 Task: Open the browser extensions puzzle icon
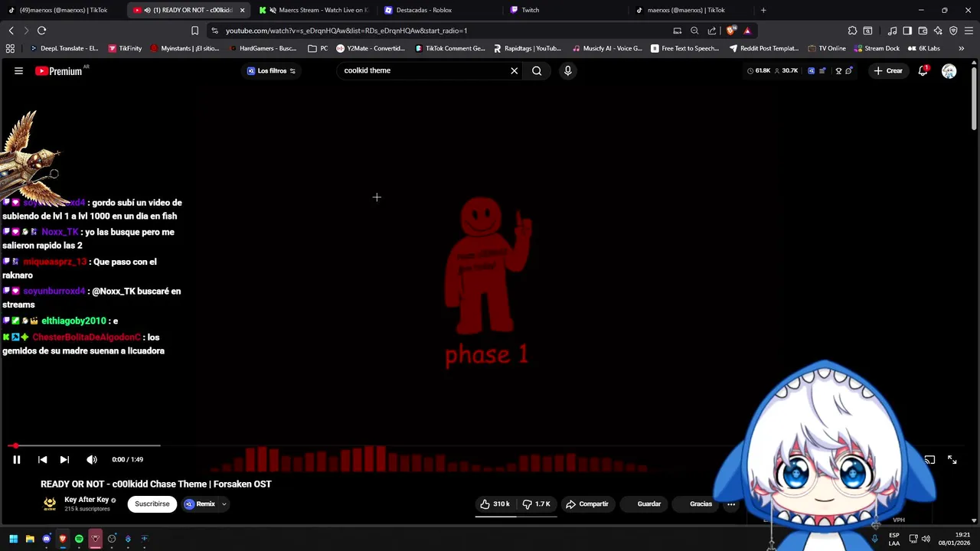coord(852,31)
